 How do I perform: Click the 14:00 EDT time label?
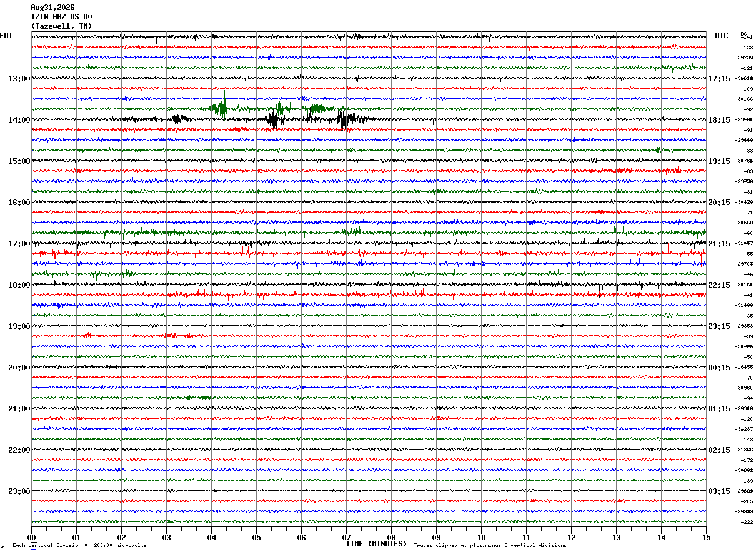coord(19,120)
